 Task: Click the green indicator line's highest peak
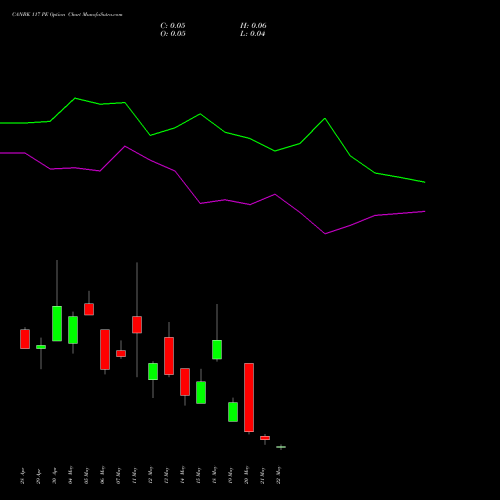(x=75, y=98)
